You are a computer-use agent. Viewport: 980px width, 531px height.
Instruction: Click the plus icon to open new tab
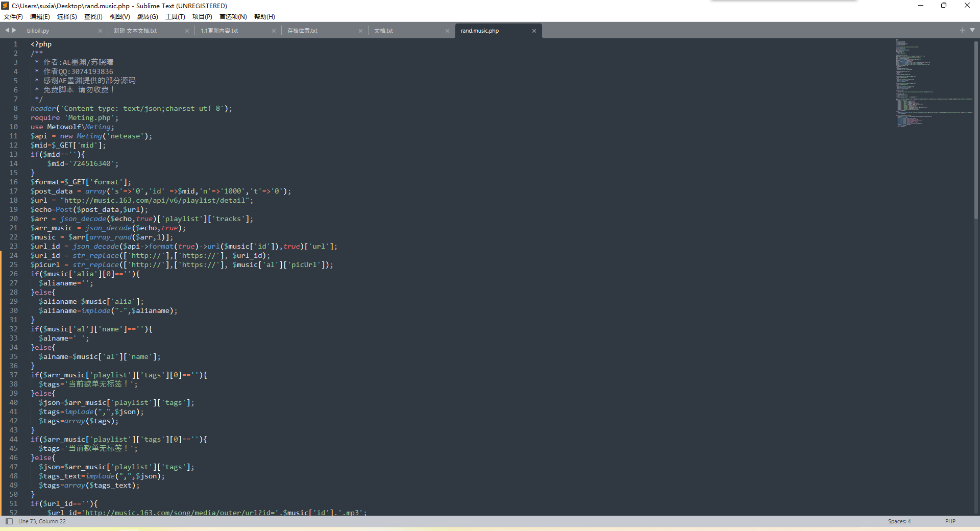pyautogui.click(x=963, y=30)
